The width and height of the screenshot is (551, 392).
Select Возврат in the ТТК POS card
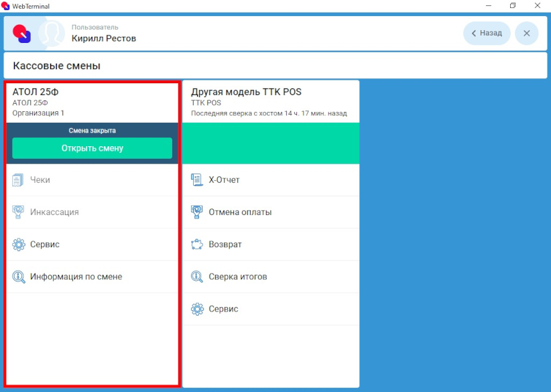[271, 245]
